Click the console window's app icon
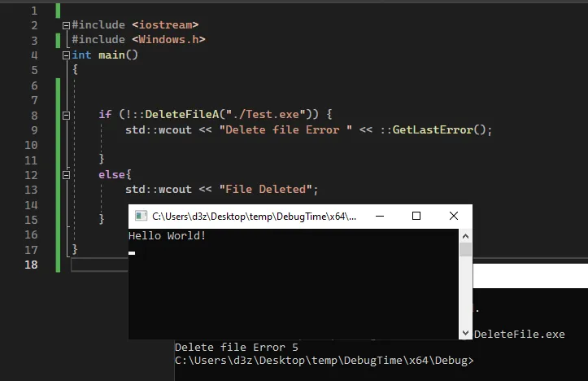Screen dimensions: 588x381 pos(141,216)
